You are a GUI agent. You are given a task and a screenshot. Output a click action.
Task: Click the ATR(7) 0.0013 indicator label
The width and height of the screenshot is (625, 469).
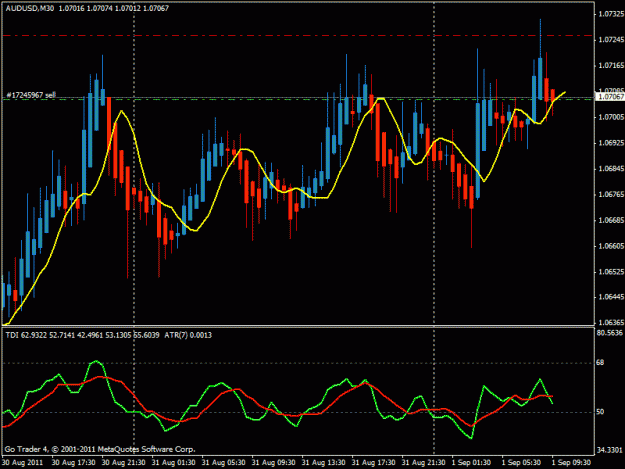188,335
